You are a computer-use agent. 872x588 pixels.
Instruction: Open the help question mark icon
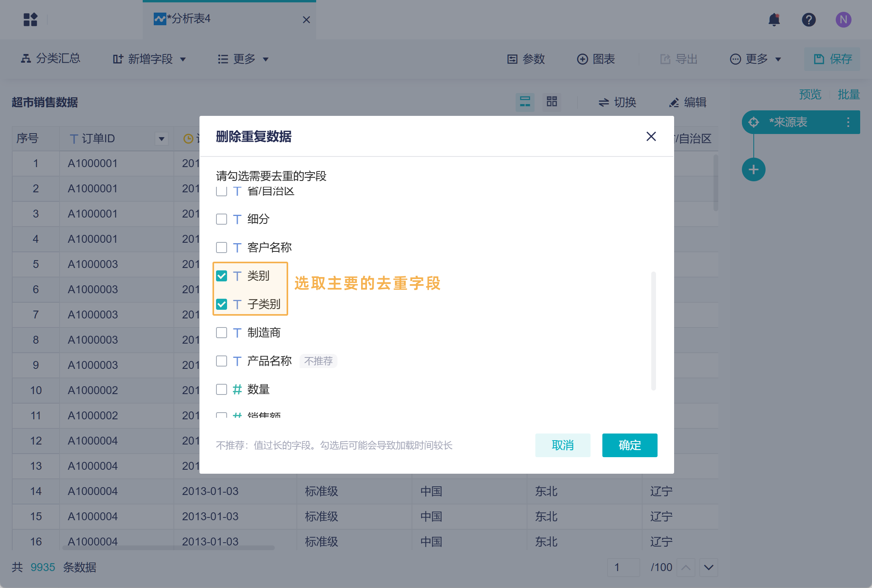(809, 20)
